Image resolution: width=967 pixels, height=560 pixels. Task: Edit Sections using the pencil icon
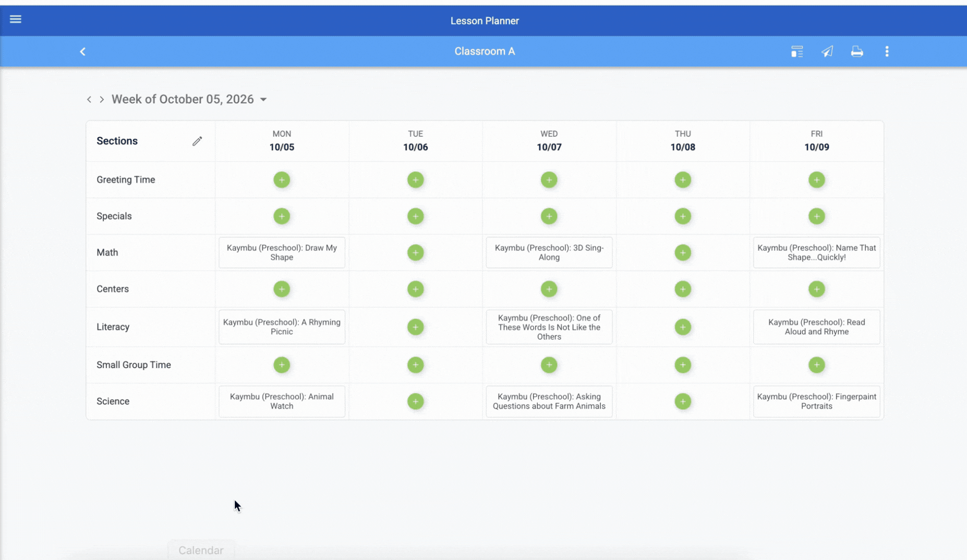197,141
